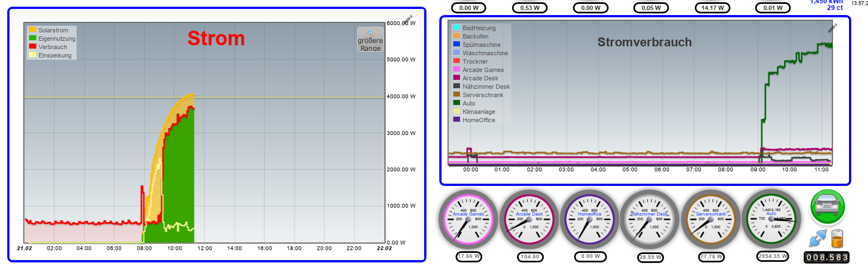
Task: Click the Trockner legend entry
Action: pos(471,61)
